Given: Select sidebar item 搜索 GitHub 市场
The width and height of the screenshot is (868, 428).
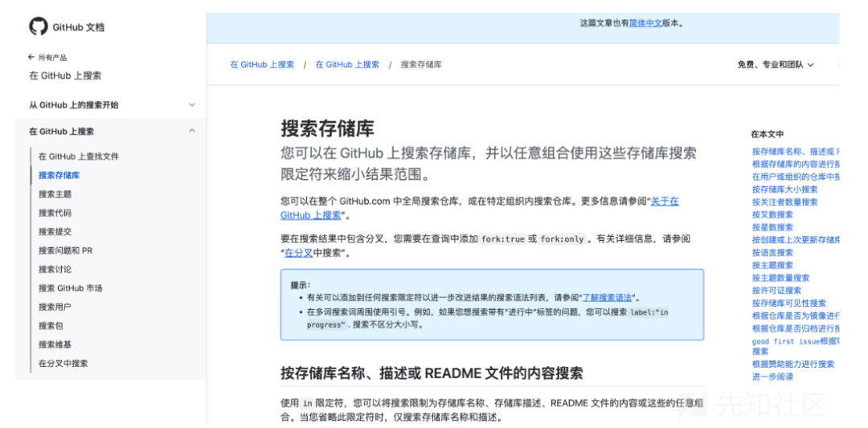Looking at the screenshot, I should click(x=70, y=288).
